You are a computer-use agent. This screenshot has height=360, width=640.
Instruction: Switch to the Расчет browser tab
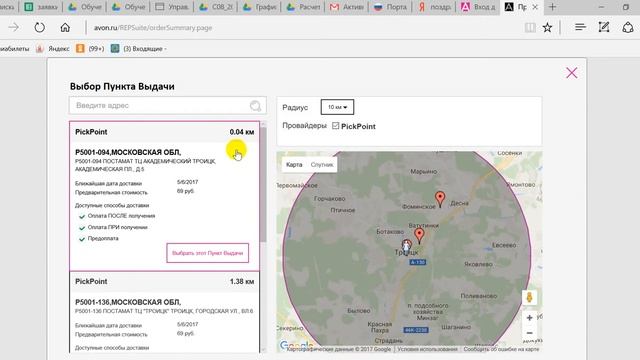(303, 7)
